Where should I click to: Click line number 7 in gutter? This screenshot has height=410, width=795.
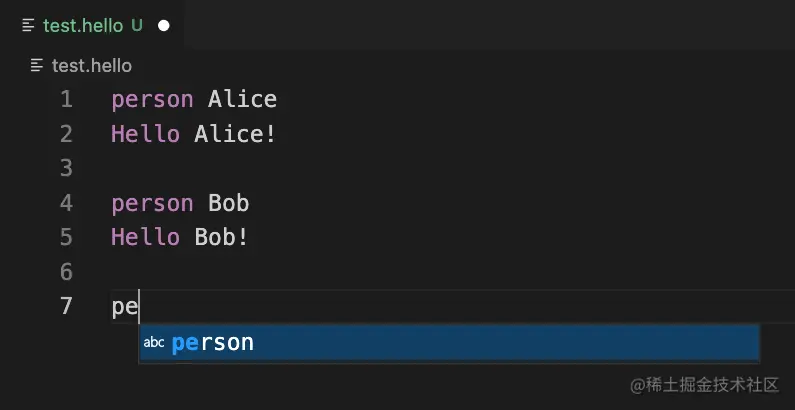tap(66, 306)
